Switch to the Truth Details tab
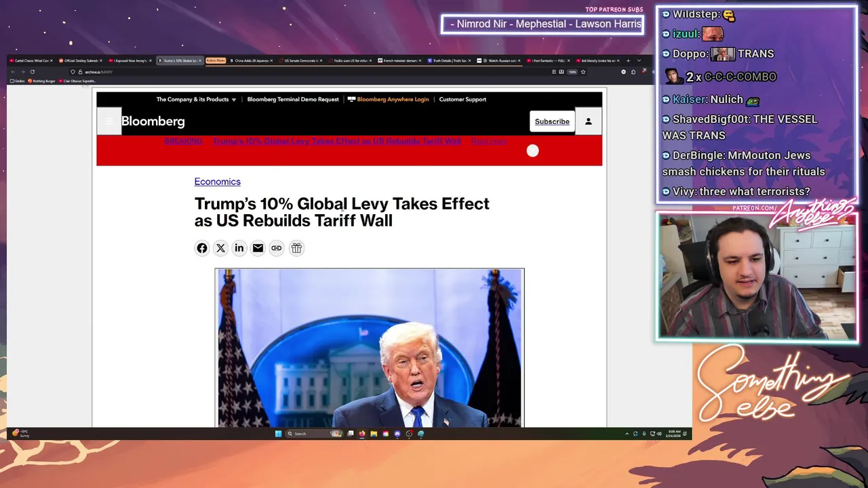 450,61
